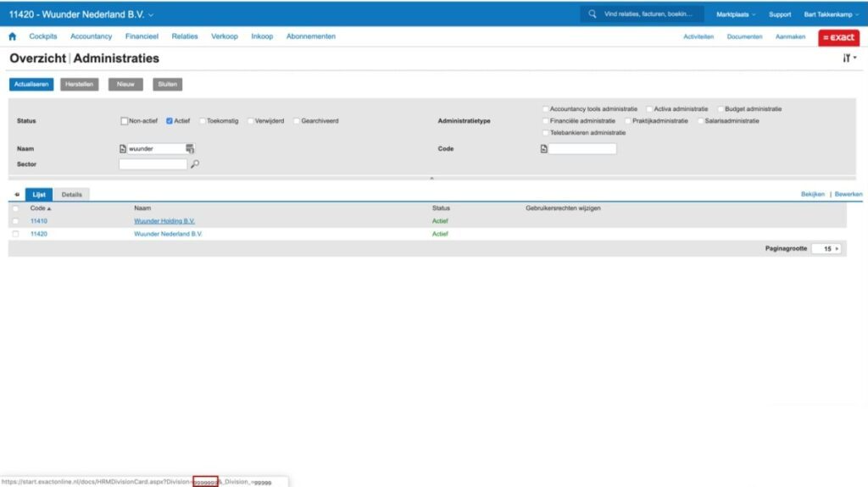The width and height of the screenshot is (868, 487).
Task: Sort by the Code column header
Action: point(41,208)
